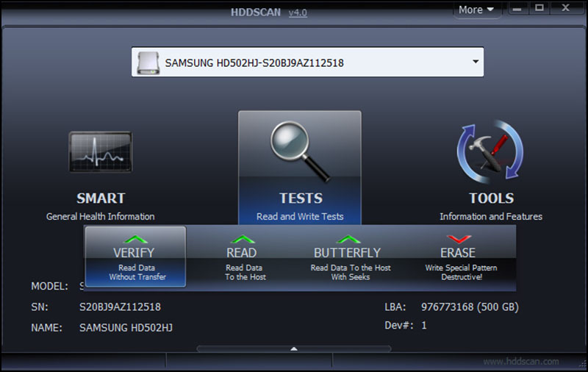Expand the bottom panel arrow handle
The image size is (588, 372).
click(x=294, y=348)
